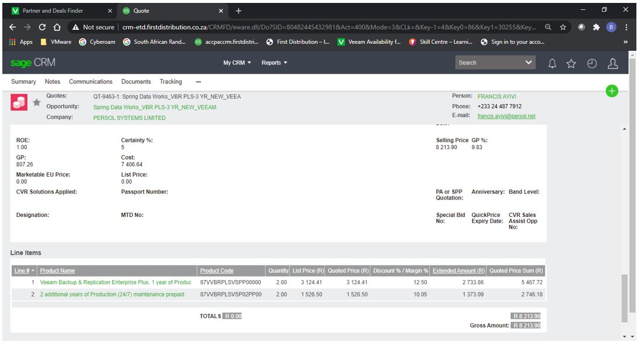Image resolution: width=644 pixels, height=345 pixels.
Task: Expand the Reports dropdown menu
Action: [274, 63]
